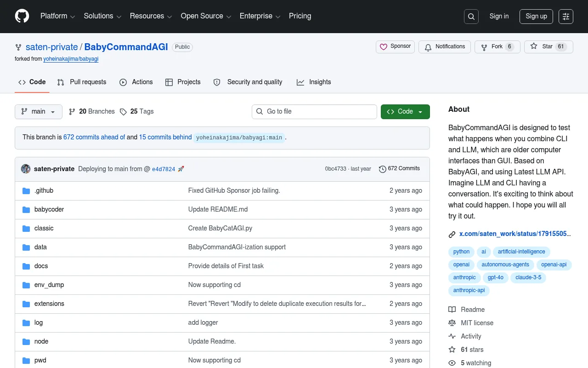Click the pwd folder icon

[26, 360]
